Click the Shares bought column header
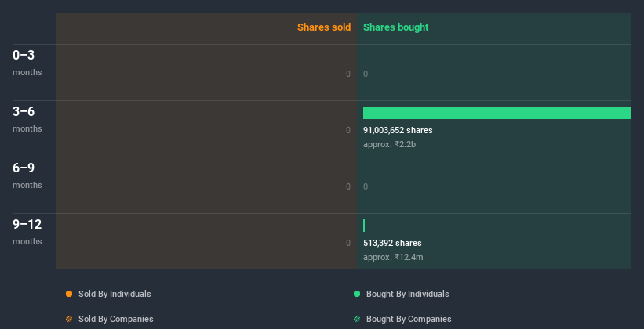The width and height of the screenshot is (644, 329). point(396,27)
